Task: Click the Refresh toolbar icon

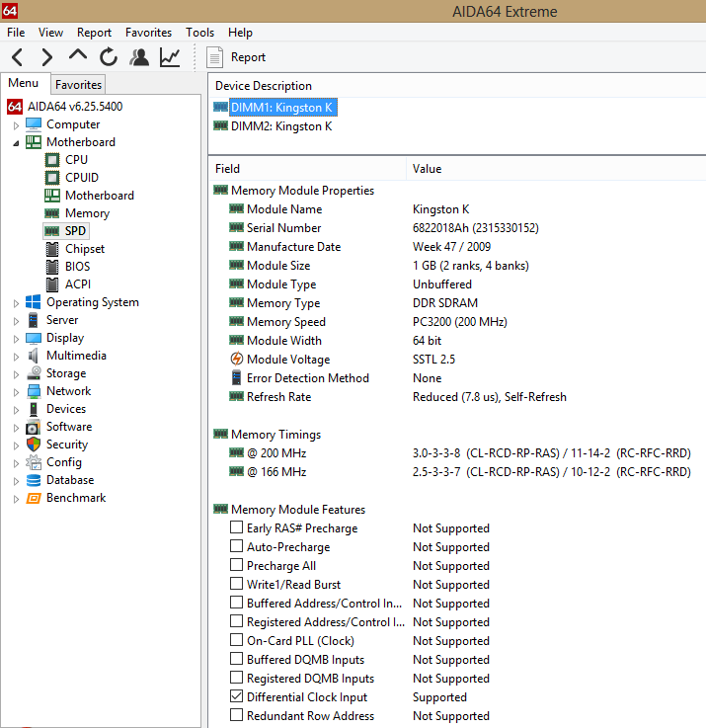Action: point(109,57)
